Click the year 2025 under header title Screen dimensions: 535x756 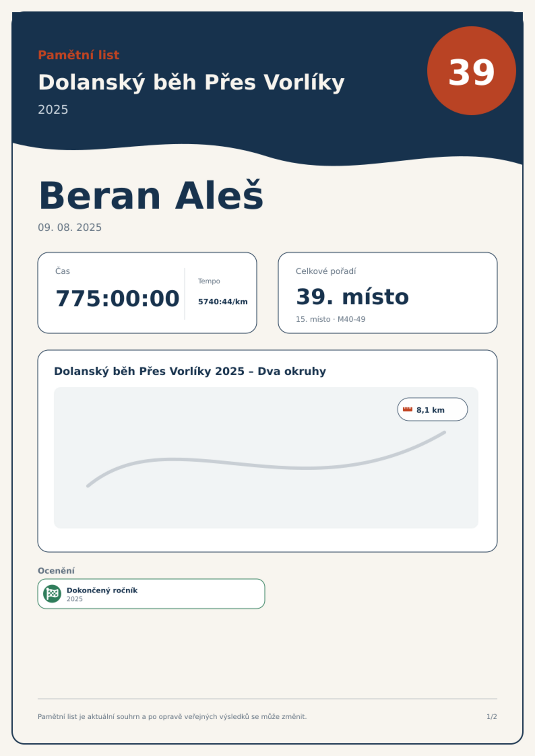pyautogui.click(x=53, y=110)
